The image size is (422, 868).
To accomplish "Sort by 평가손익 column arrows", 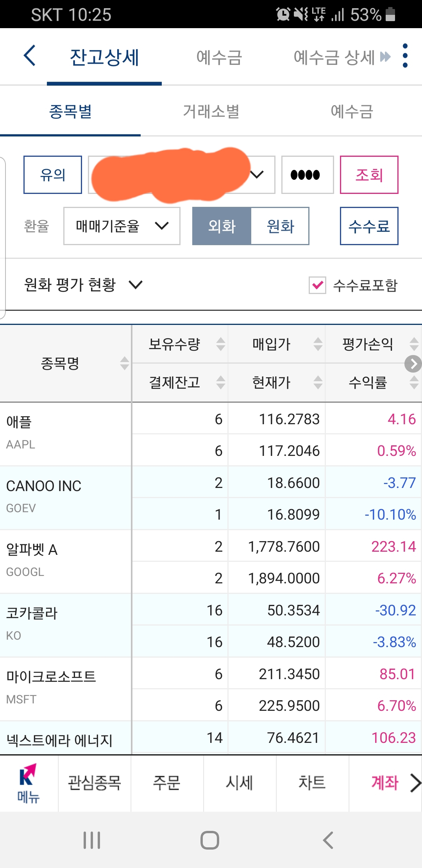I will tap(414, 344).
